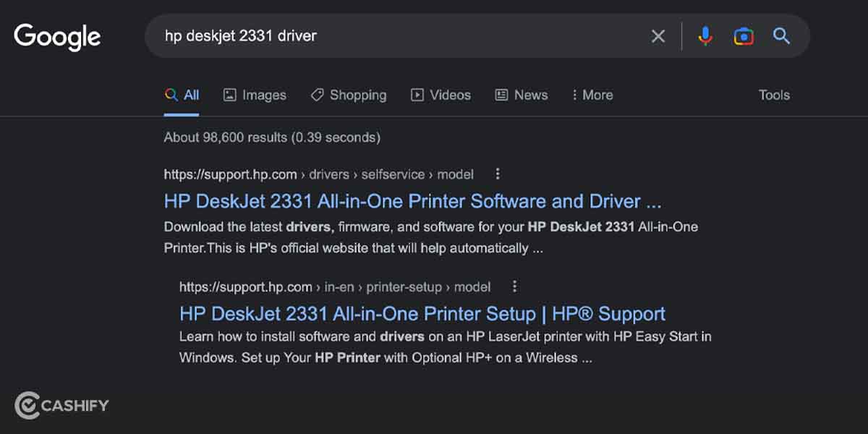Click the microphone icon for voice search
The width and height of the screenshot is (868, 434).
[x=705, y=35]
